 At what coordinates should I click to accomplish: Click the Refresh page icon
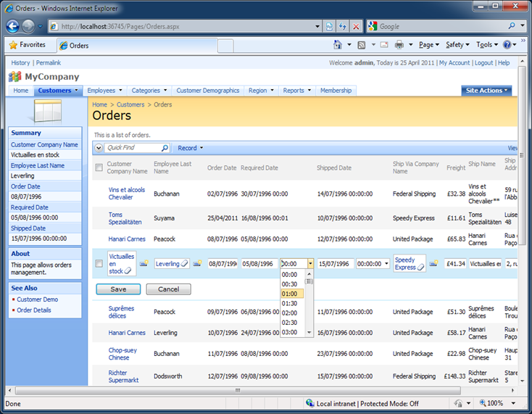pos(342,26)
